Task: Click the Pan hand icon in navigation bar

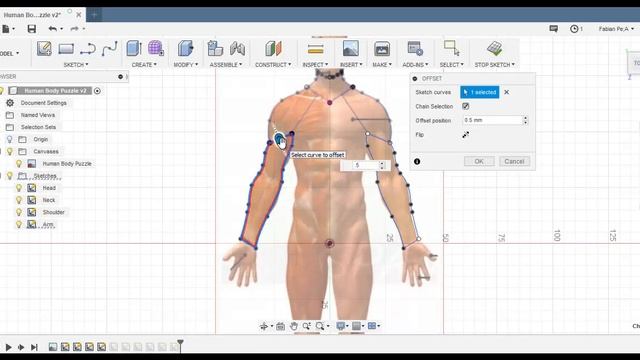Action: [293, 326]
